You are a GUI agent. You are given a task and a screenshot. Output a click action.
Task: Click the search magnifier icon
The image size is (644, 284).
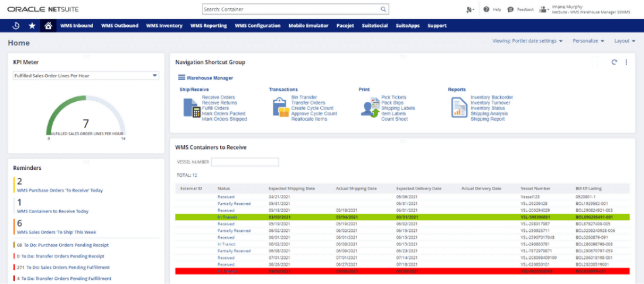click(x=383, y=9)
